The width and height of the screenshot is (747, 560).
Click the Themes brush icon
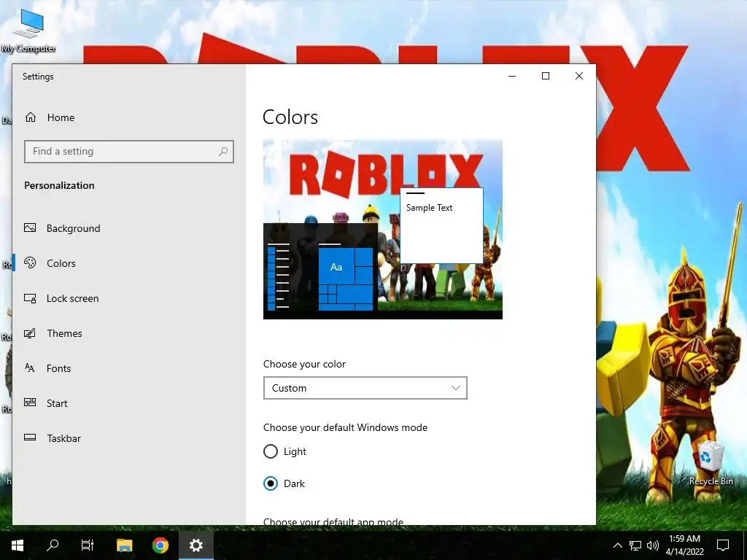(30, 333)
